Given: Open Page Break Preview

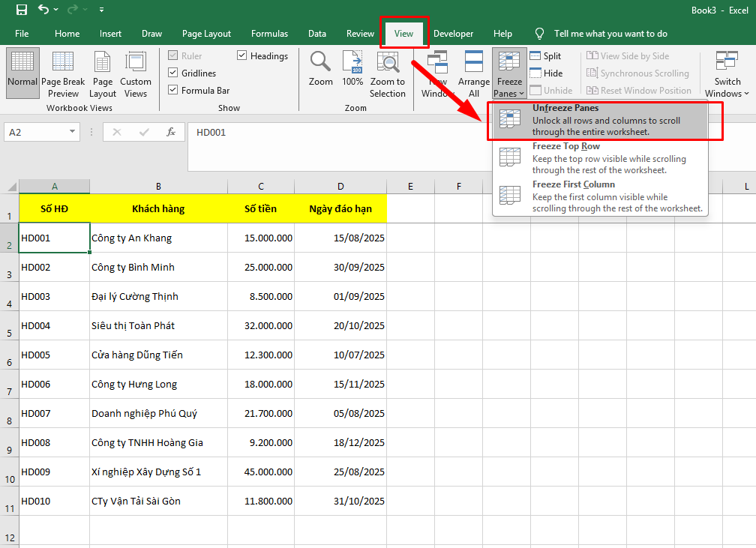Looking at the screenshot, I should point(62,73).
